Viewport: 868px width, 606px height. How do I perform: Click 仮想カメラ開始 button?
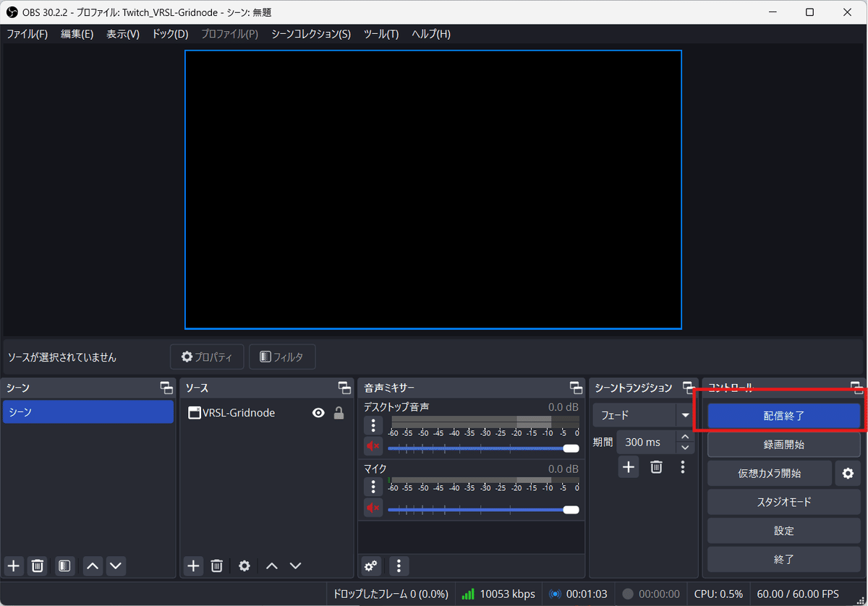tap(770, 474)
